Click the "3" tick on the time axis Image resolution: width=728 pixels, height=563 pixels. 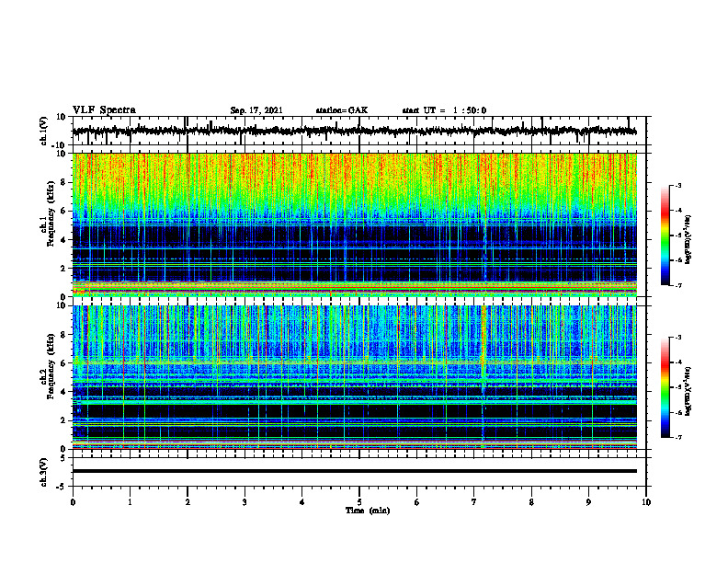[245, 502]
